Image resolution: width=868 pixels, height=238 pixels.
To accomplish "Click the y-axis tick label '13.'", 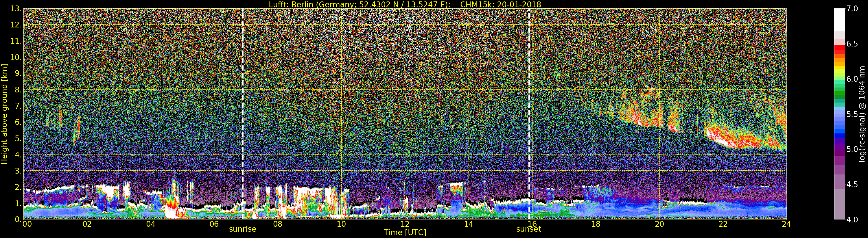I will (x=16, y=9).
